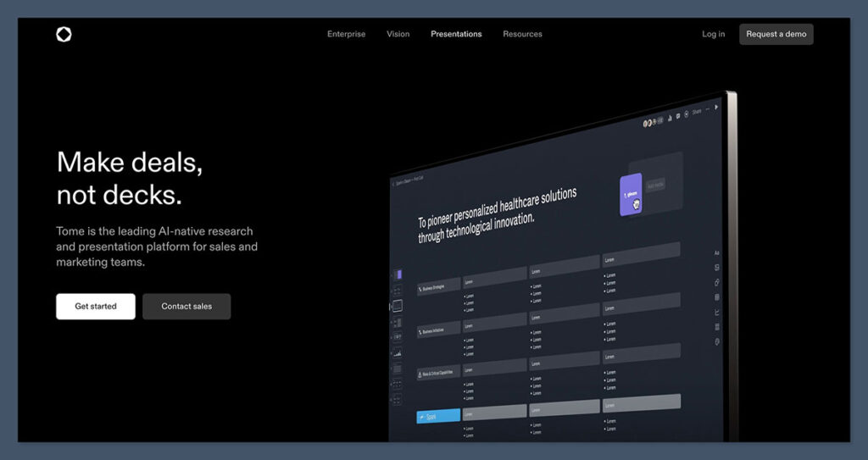The width and height of the screenshot is (868, 460).
Task: Open the Resources nav item
Action: tap(522, 35)
